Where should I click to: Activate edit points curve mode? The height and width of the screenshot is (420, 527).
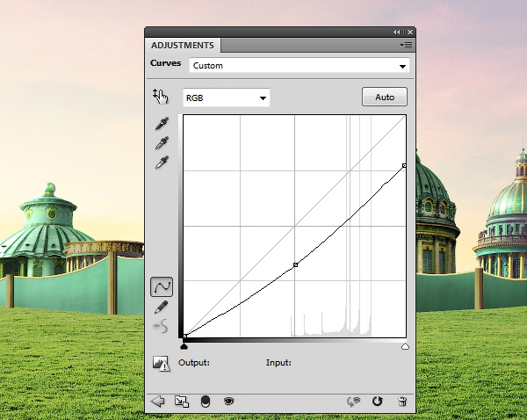point(162,286)
